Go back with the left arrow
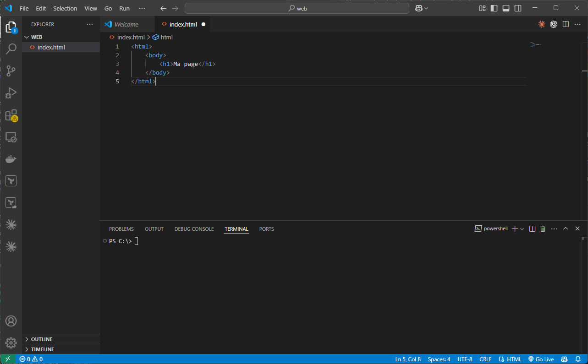Screen dimensions: 588x364 (164, 8)
